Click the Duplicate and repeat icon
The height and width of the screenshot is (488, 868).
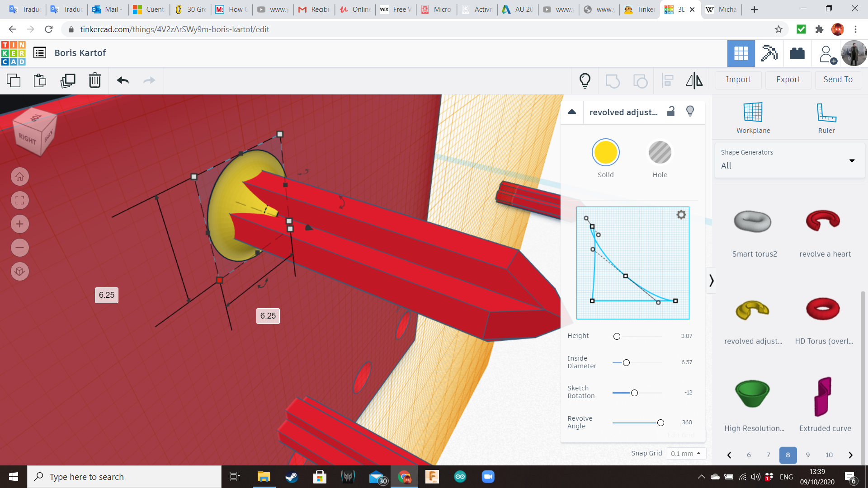click(x=68, y=80)
